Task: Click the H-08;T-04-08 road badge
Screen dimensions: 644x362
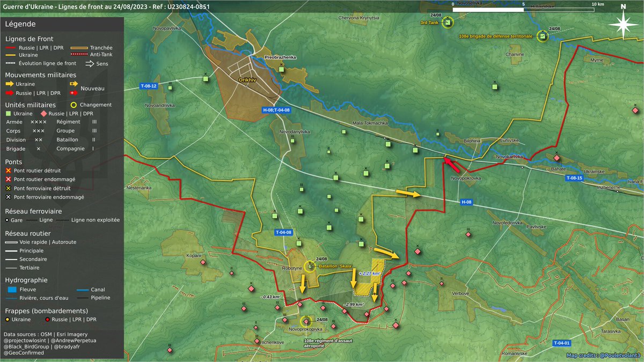Action: [x=276, y=110]
